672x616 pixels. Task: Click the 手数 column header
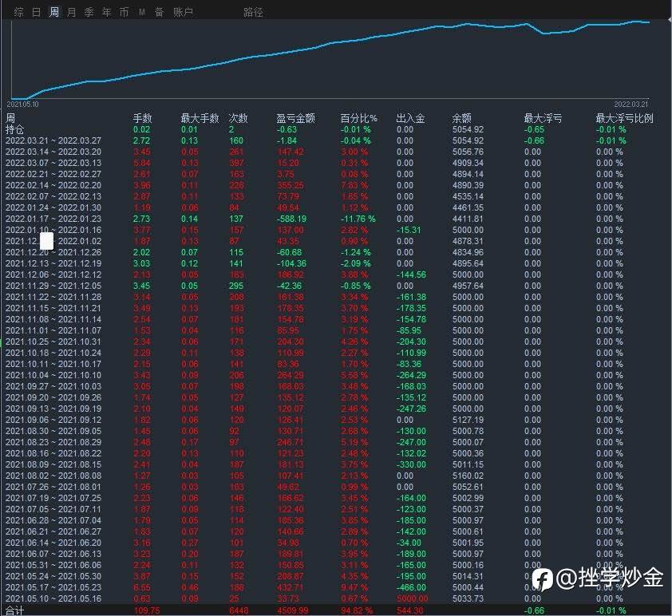point(141,118)
